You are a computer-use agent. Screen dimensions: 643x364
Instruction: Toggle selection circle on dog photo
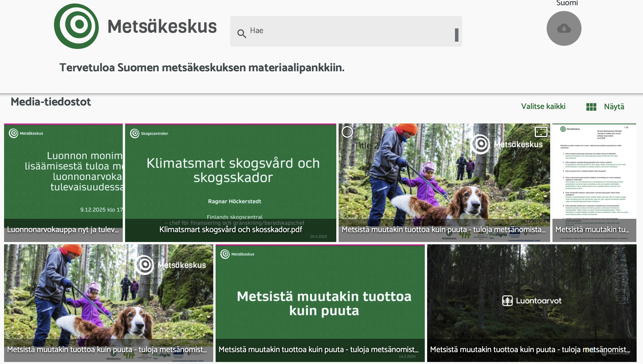point(347,132)
